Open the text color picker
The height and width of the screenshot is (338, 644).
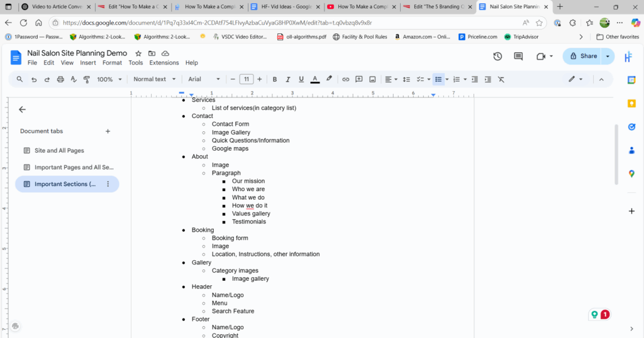tap(315, 80)
